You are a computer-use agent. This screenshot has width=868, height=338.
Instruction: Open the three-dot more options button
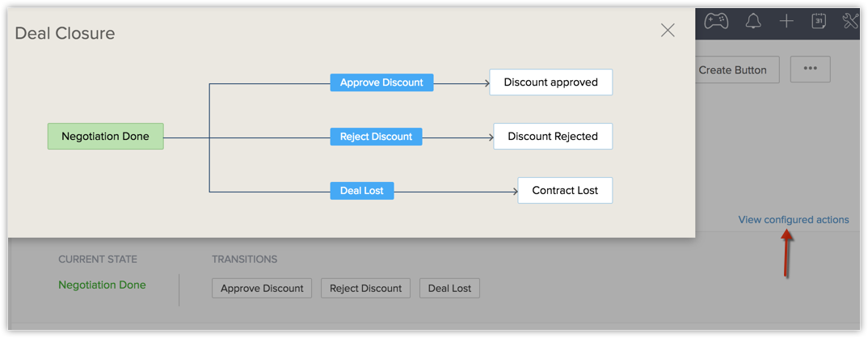pyautogui.click(x=810, y=70)
